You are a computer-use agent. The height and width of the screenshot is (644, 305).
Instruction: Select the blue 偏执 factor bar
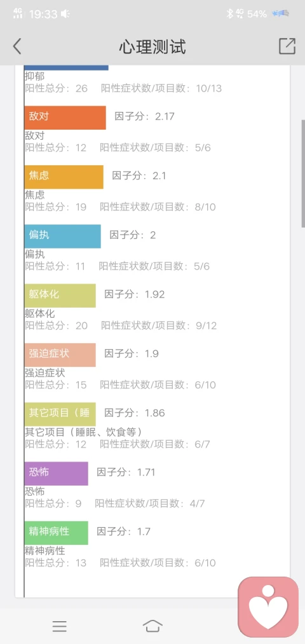[63, 236]
